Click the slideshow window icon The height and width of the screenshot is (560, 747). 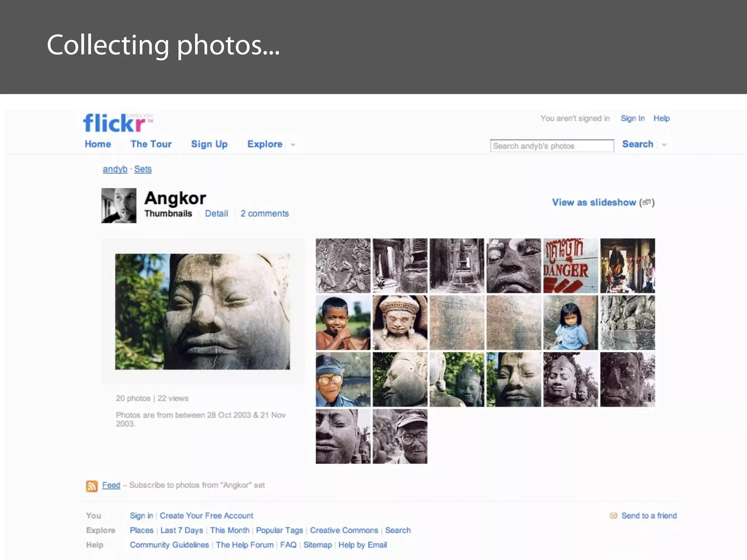[647, 202]
